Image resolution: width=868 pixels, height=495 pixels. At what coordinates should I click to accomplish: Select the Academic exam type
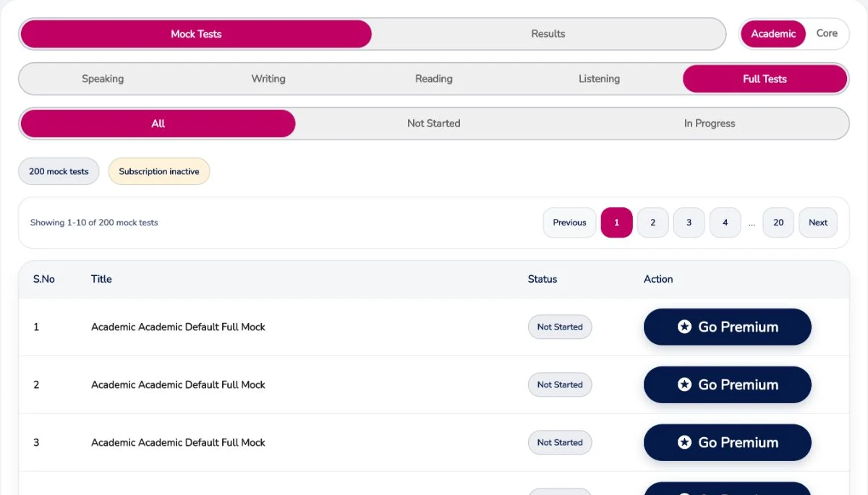773,34
